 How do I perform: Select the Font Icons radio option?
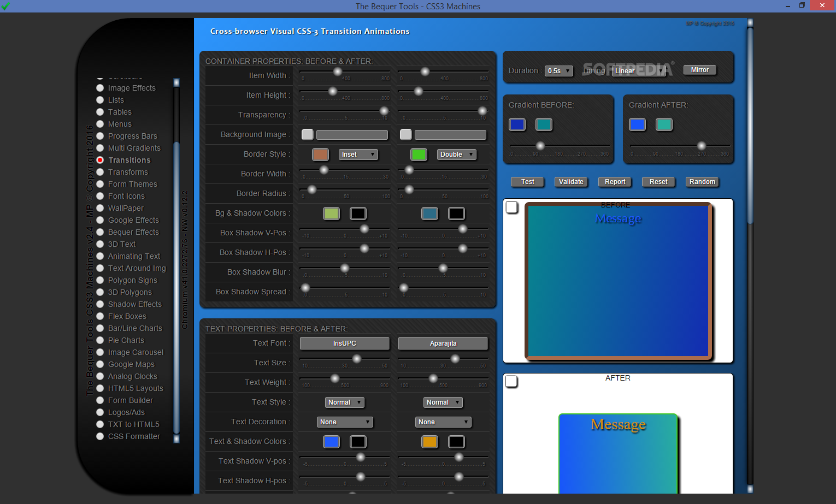(x=100, y=196)
